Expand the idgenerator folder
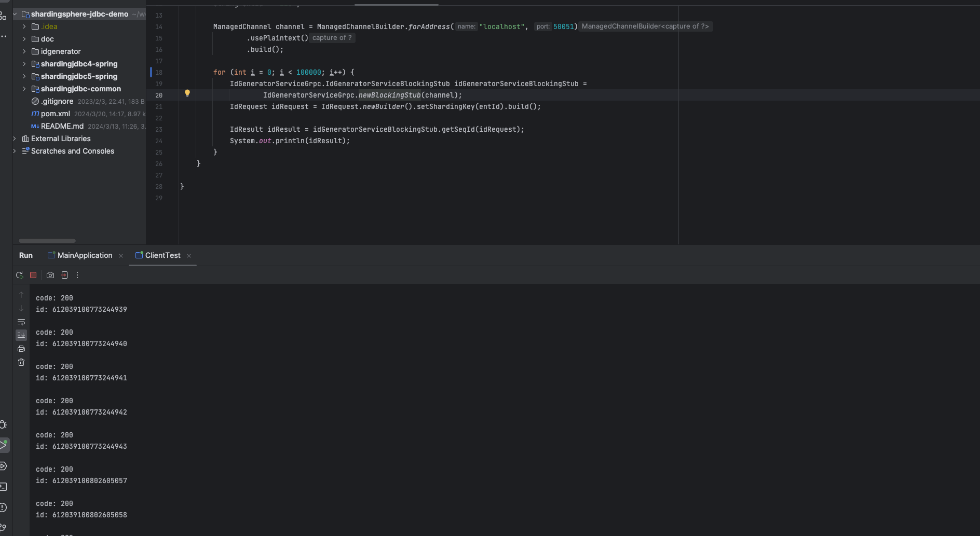 [x=24, y=51]
